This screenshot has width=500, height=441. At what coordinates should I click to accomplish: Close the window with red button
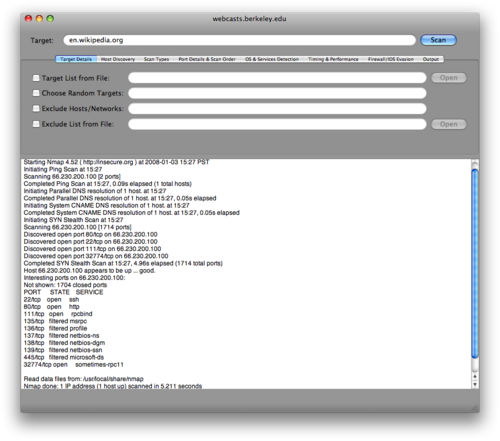point(28,19)
